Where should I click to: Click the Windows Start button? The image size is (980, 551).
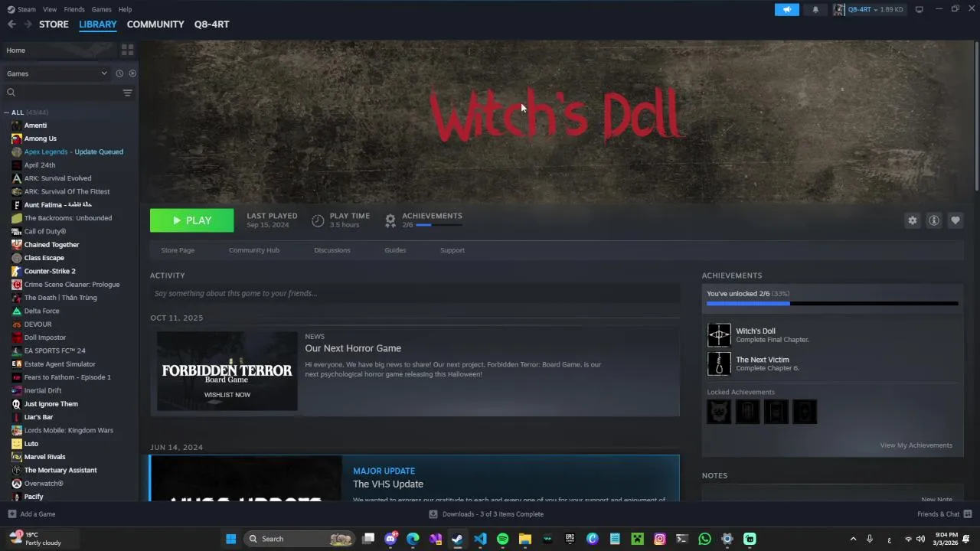[x=230, y=539]
